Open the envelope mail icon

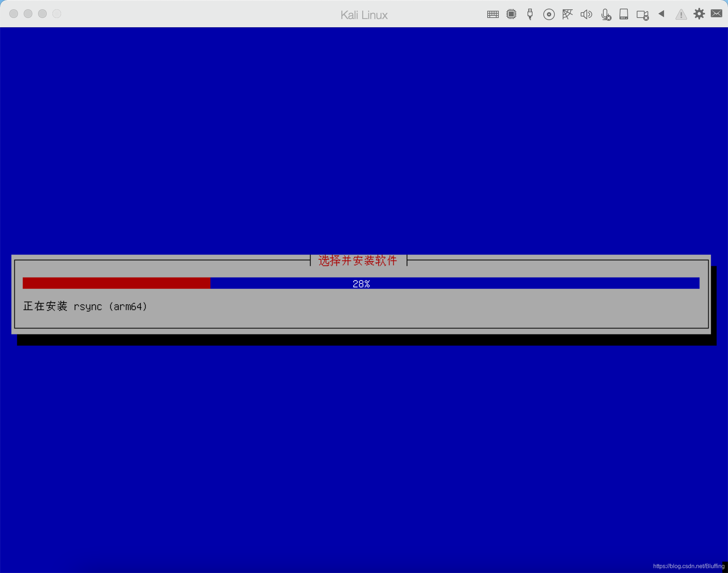coord(717,14)
